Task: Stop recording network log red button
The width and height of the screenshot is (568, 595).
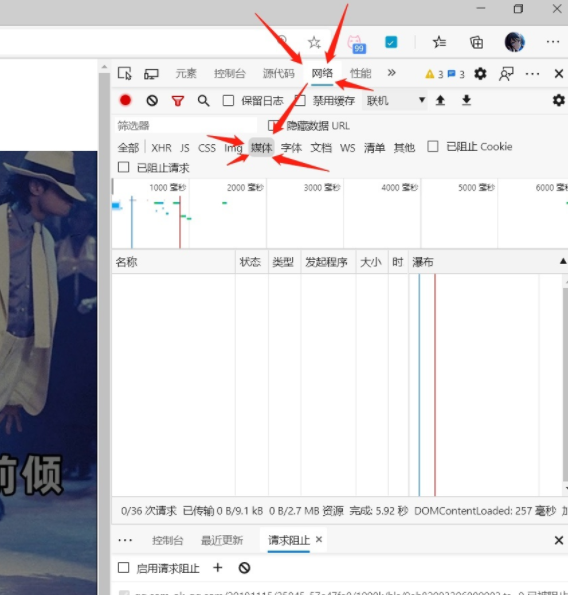Action: point(125,100)
